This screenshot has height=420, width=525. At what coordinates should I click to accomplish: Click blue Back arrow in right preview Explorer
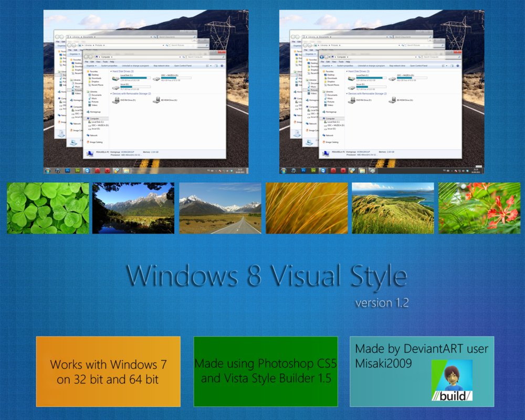click(322, 56)
